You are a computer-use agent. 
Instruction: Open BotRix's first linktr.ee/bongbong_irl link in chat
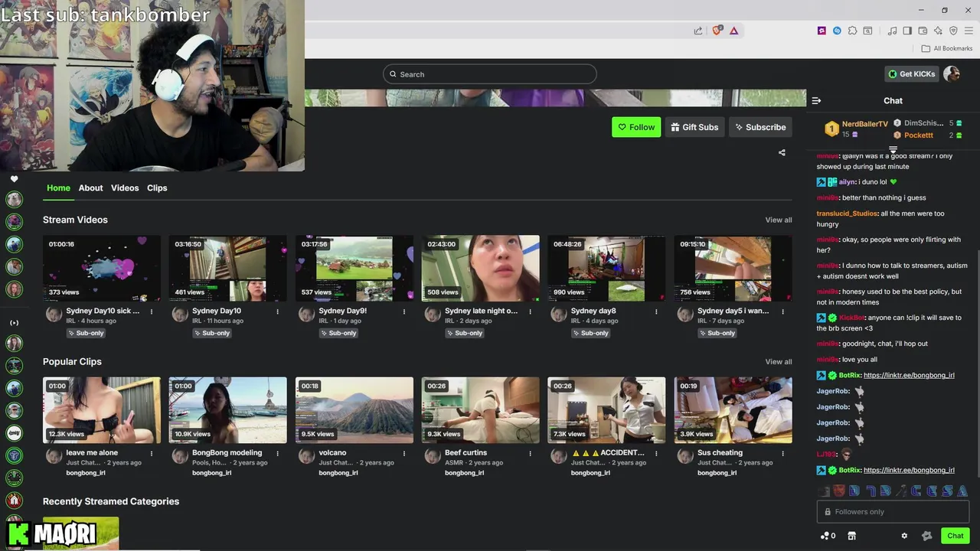[x=909, y=376]
